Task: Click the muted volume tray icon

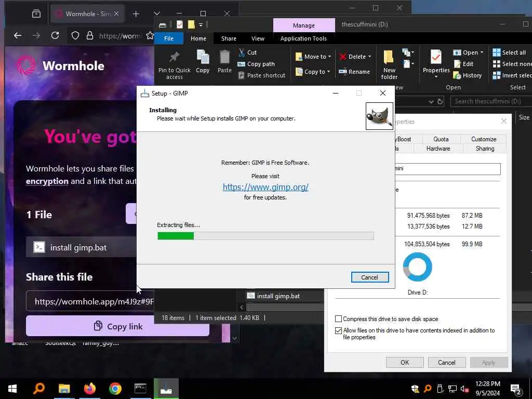Action: (x=464, y=389)
